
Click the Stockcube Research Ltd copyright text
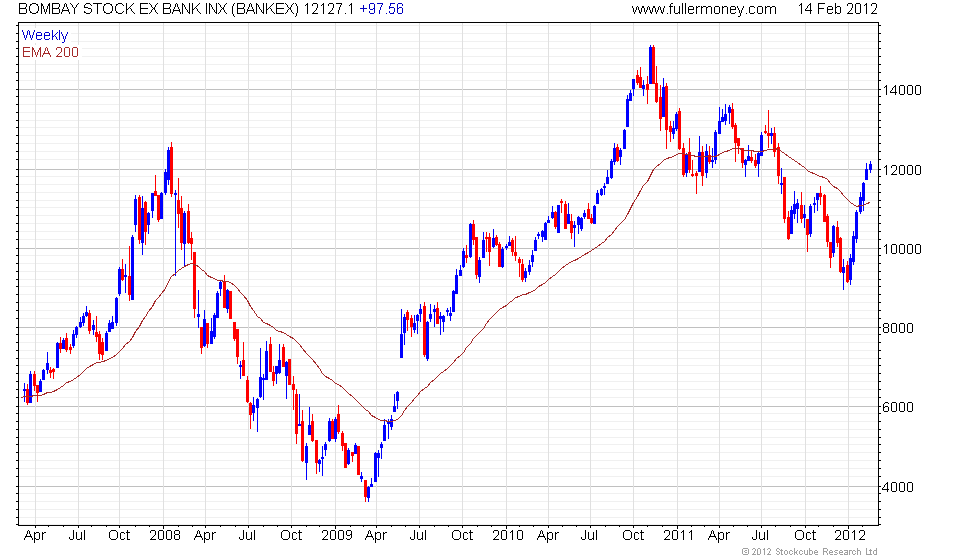point(809,552)
